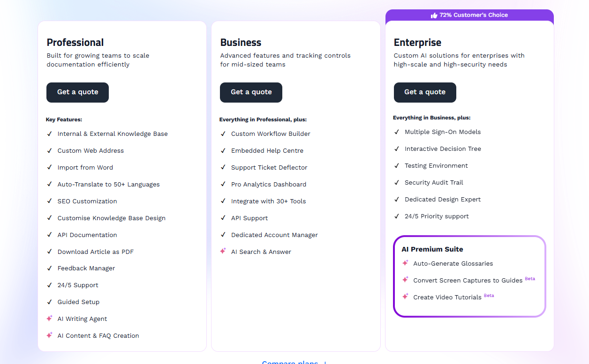
Task: Click the checkmark beside SEO Customization
Action: [x=50, y=201]
